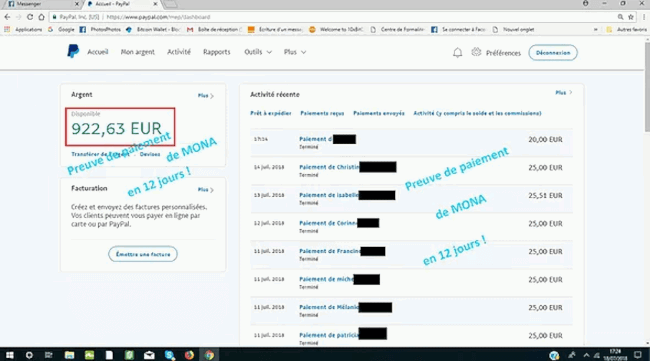Open Plus link in Activité récente
Viewport: 650px width, 361px height.
click(x=564, y=93)
